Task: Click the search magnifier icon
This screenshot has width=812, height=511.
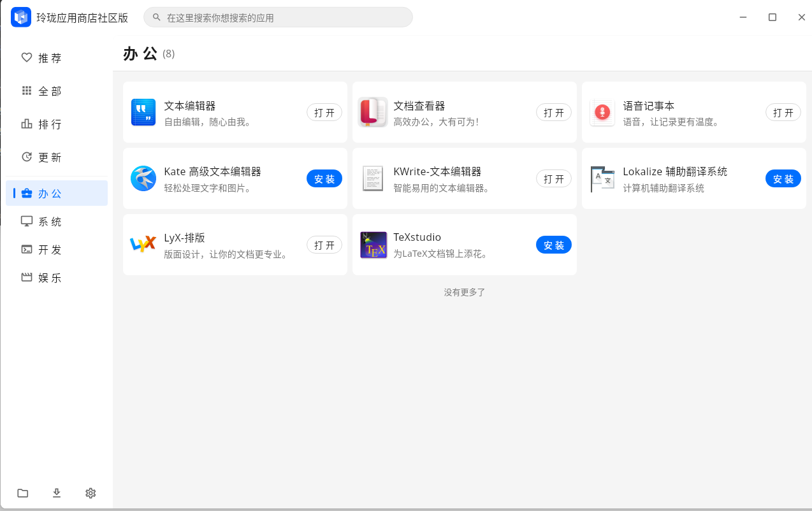Action: coord(156,17)
